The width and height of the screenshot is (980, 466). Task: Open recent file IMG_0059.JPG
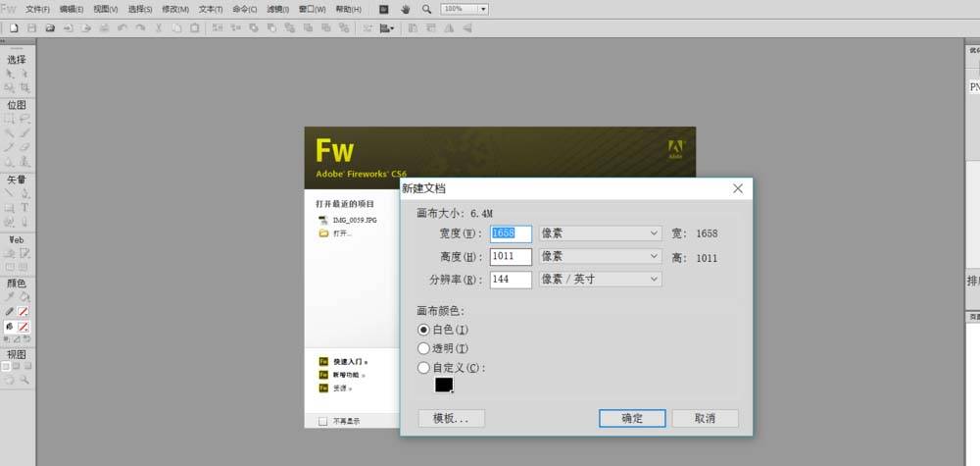(x=354, y=220)
